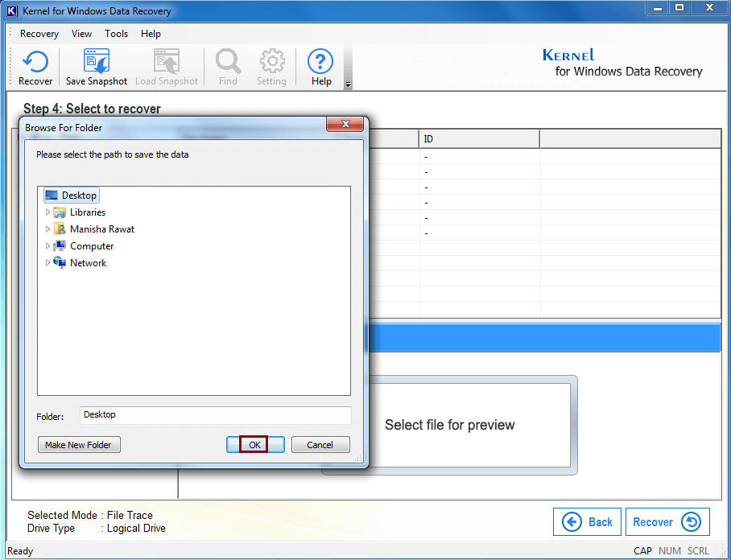Select the Libraries label in tree
731x560 pixels.
88,212
